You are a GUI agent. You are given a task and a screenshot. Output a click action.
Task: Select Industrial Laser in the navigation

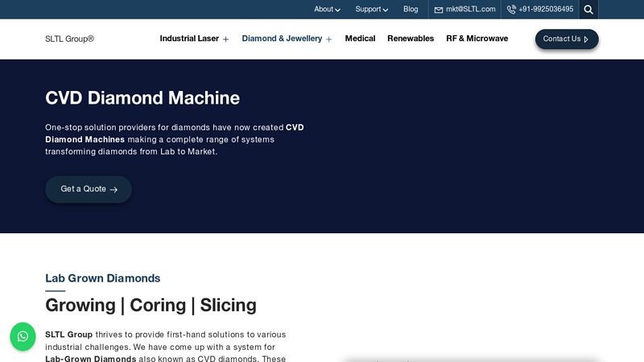(x=189, y=39)
